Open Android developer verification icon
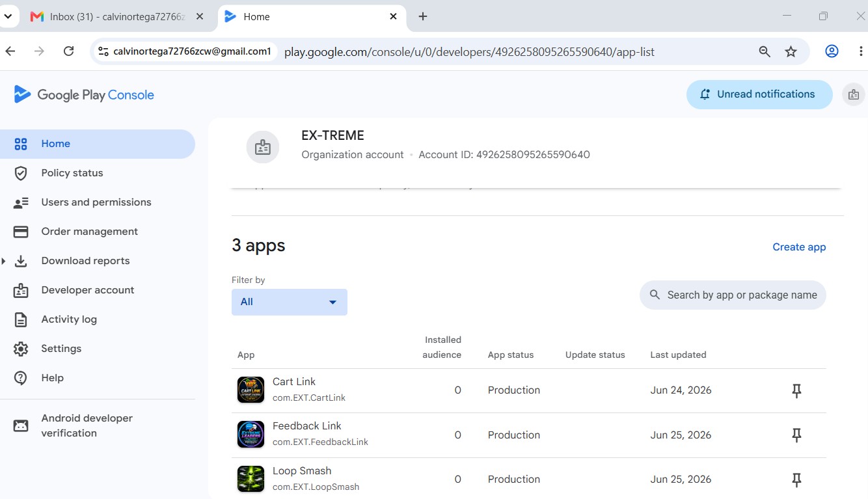This screenshot has height=499, width=868. [x=21, y=425]
